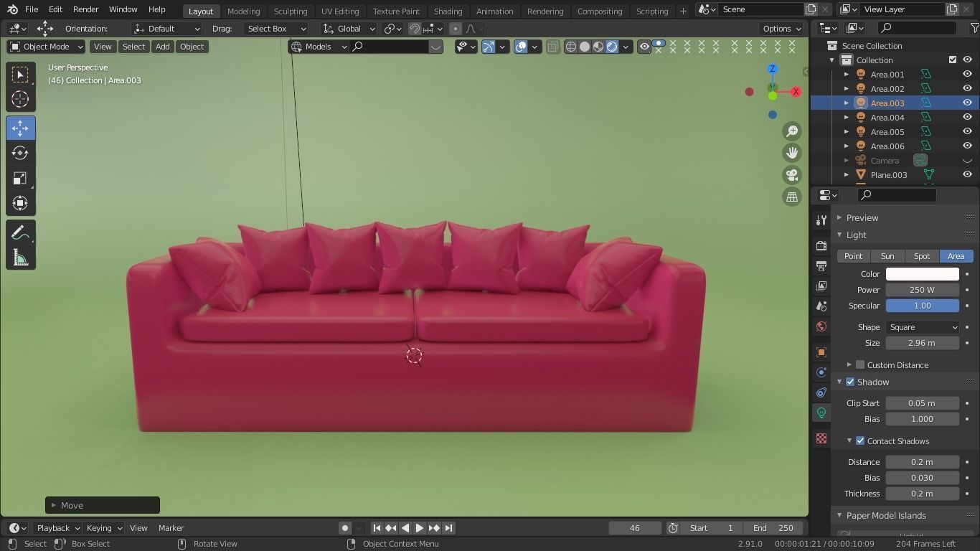
Task: Choose the Measure ruler tool
Action: tap(20, 258)
